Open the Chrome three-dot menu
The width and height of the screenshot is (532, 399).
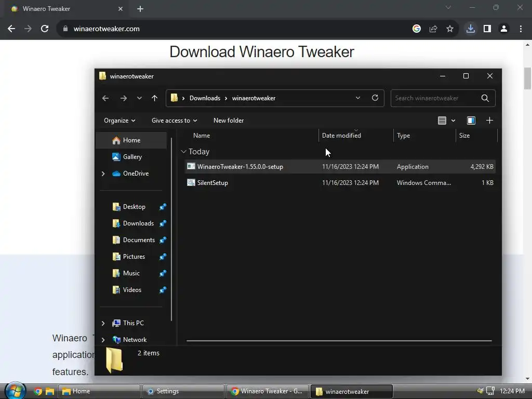click(x=521, y=29)
